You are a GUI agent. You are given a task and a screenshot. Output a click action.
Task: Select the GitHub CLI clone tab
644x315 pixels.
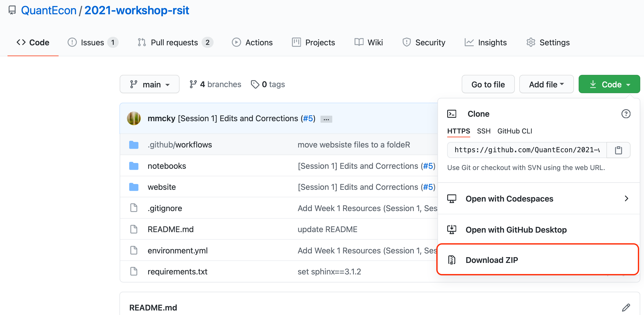pos(515,131)
